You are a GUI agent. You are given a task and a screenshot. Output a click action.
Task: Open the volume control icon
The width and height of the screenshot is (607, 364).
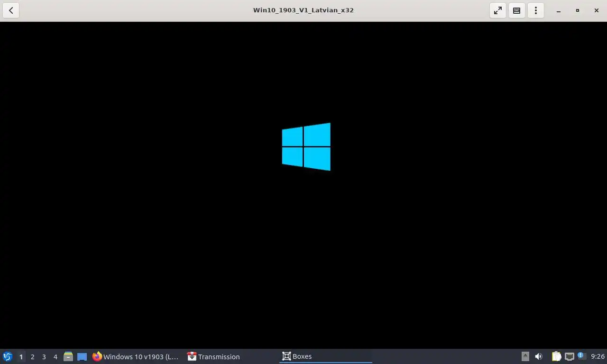point(539,356)
